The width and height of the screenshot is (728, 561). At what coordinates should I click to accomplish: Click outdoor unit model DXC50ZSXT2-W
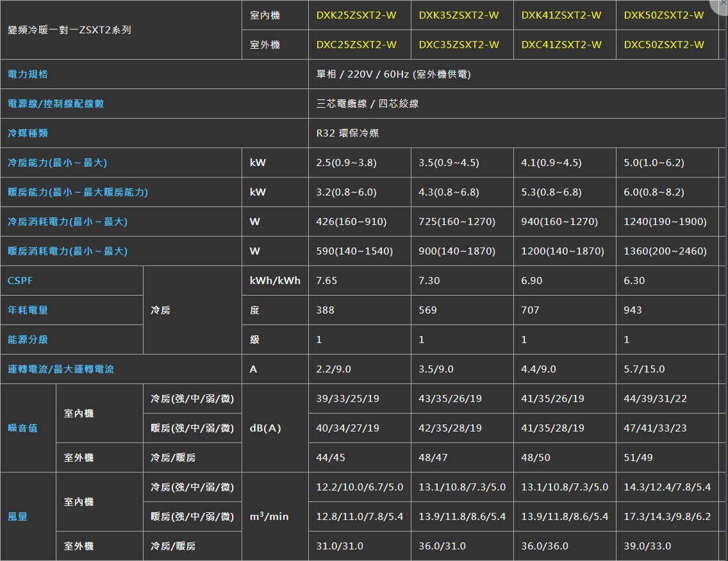pyautogui.click(x=664, y=45)
